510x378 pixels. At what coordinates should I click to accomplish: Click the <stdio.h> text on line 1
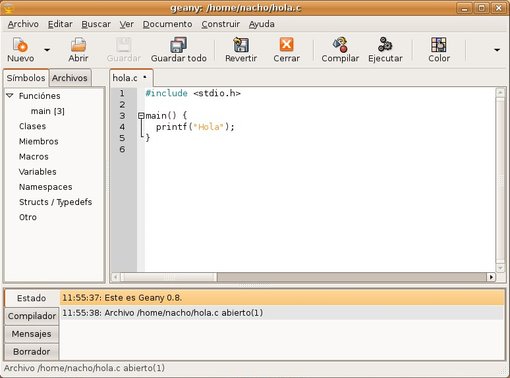click(x=217, y=93)
